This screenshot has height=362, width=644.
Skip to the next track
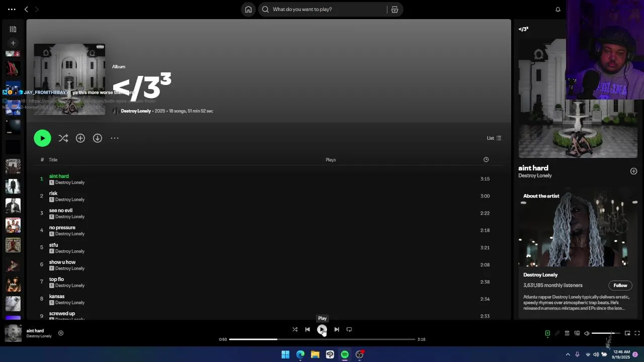[337, 330]
